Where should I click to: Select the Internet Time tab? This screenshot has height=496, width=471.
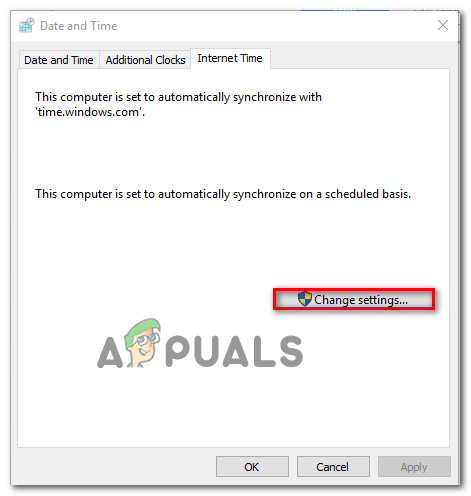click(230, 58)
